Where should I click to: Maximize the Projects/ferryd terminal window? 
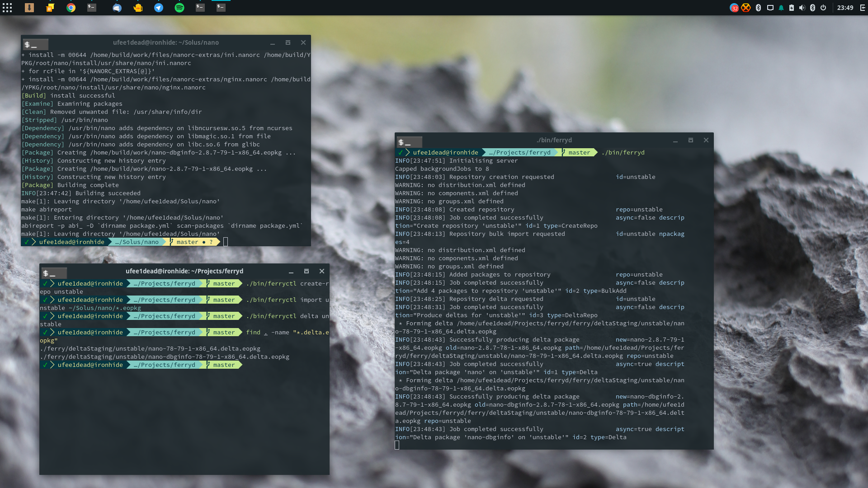coord(307,271)
